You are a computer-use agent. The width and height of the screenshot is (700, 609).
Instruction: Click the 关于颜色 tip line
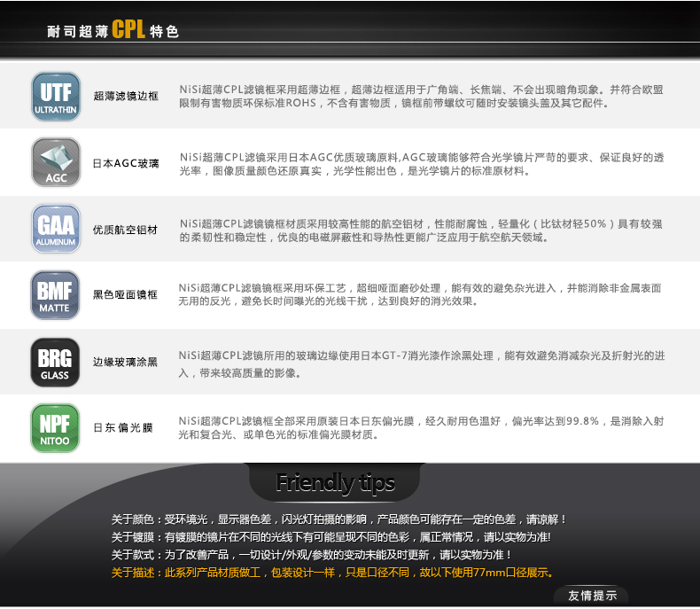338,519
